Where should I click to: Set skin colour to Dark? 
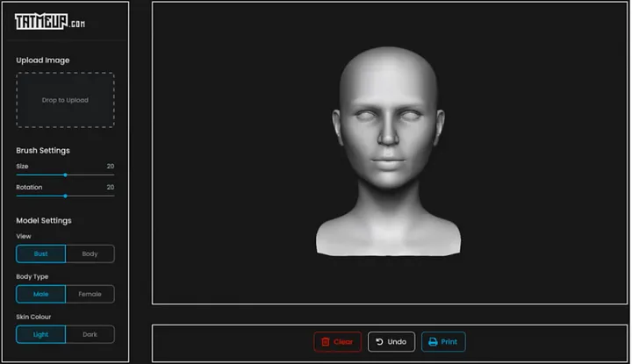click(90, 334)
